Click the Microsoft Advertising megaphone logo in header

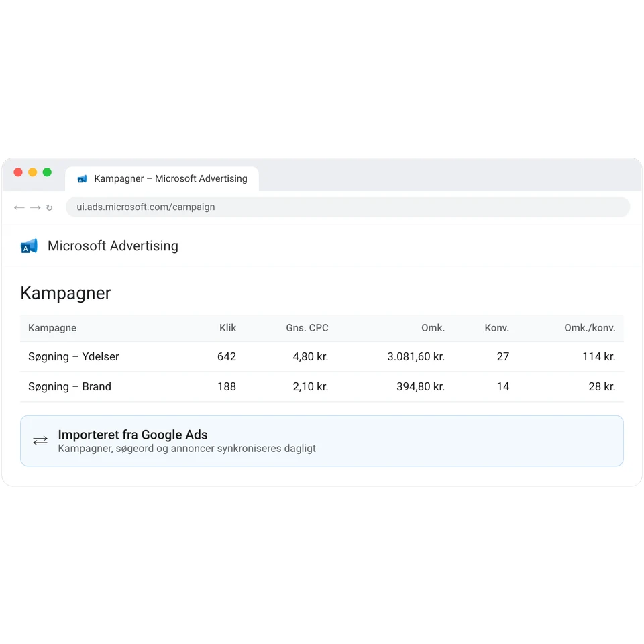(x=29, y=246)
